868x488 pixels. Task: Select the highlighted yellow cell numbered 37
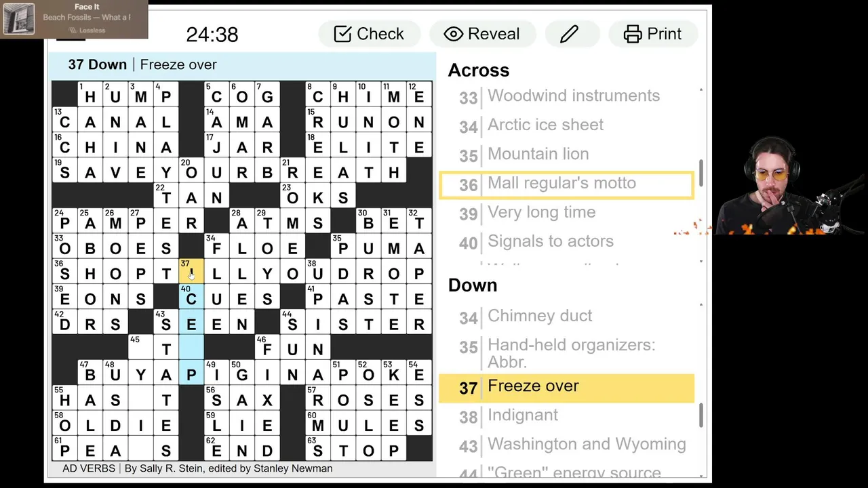point(191,273)
